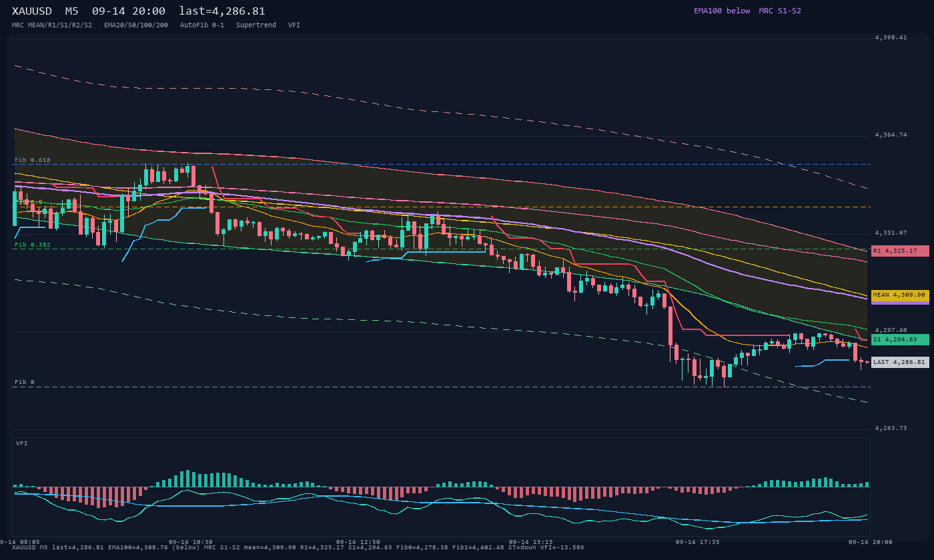Click the M5 timeframe label
934x560 pixels.
[72, 11]
